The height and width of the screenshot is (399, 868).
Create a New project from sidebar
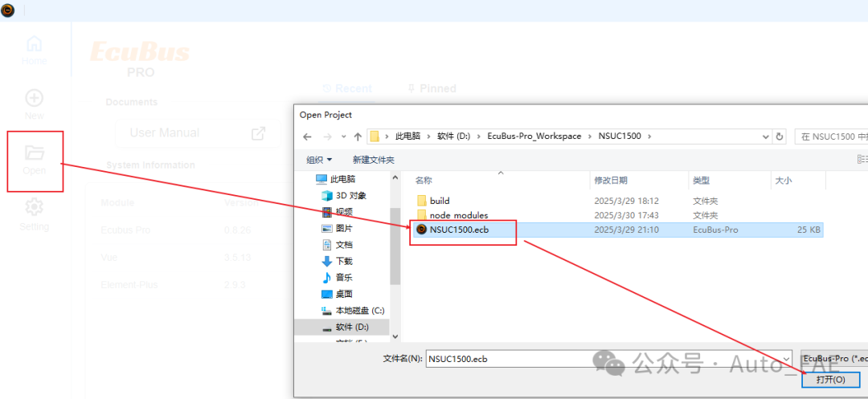pos(35,105)
